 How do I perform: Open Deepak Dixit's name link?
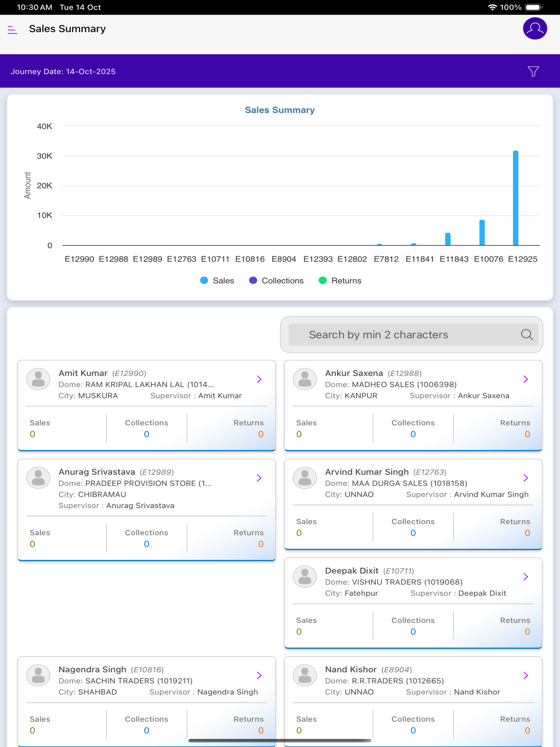tap(351, 570)
